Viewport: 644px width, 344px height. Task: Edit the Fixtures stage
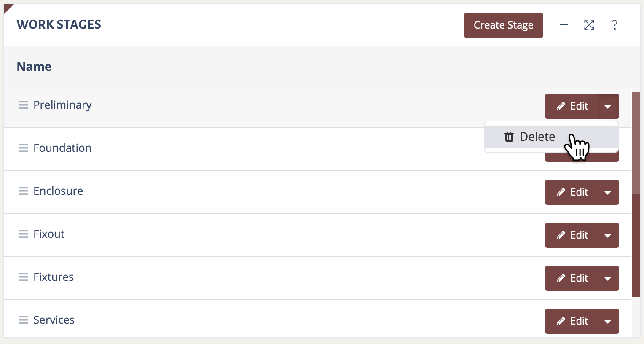(572, 278)
